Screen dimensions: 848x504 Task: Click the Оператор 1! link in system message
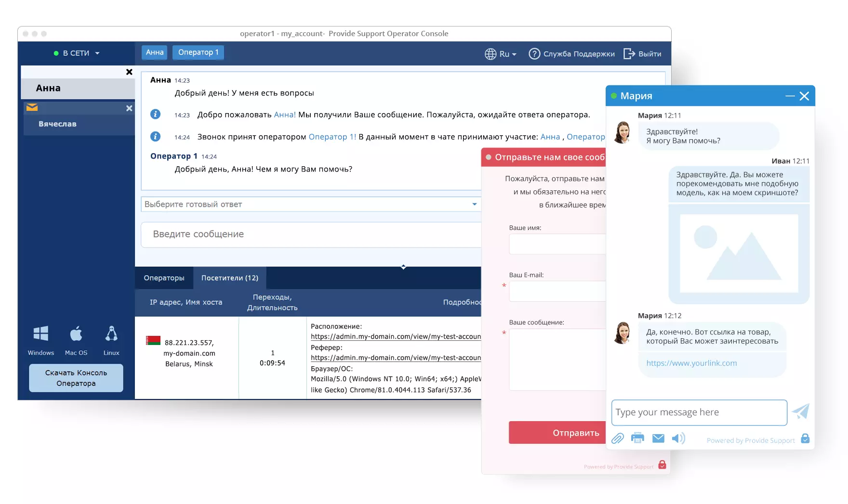click(x=332, y=137)
